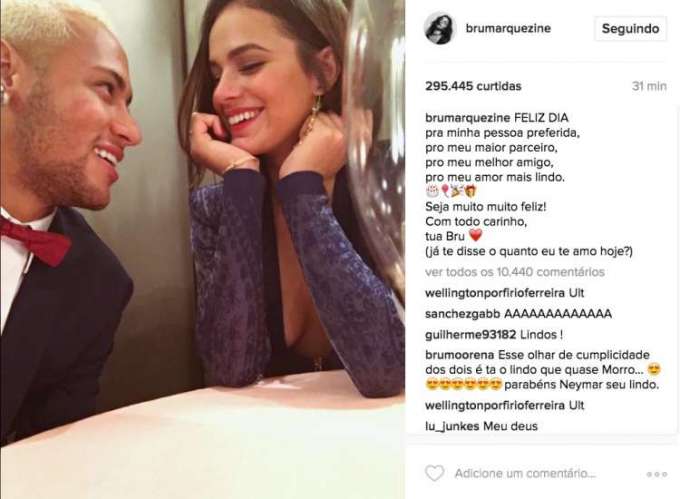Click the Adicione um comentário field
This screenshot has width=680, height=499.
click(525, 473)
